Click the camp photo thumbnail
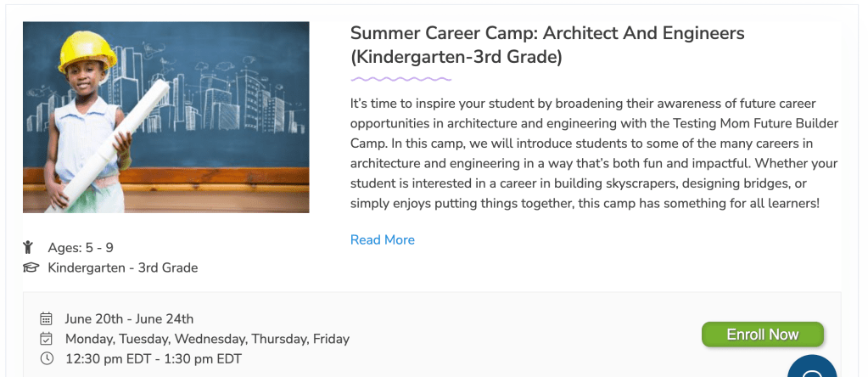868x377 pixels. coord(166,117)
